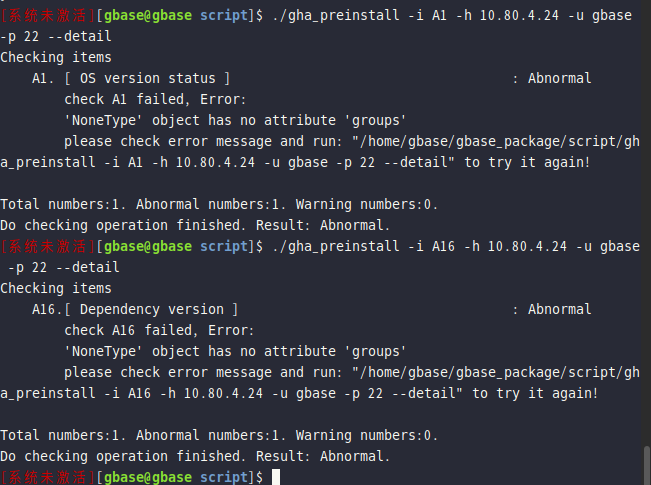Click the last 'Total numbers:1.' summary line
The image size is (651, 485).
point(219,435)
